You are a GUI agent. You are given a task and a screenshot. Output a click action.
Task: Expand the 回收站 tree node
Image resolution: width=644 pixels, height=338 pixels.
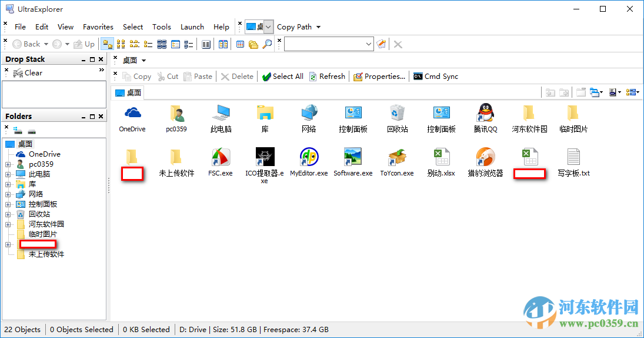pyautogui.click(x=8, y=215)
